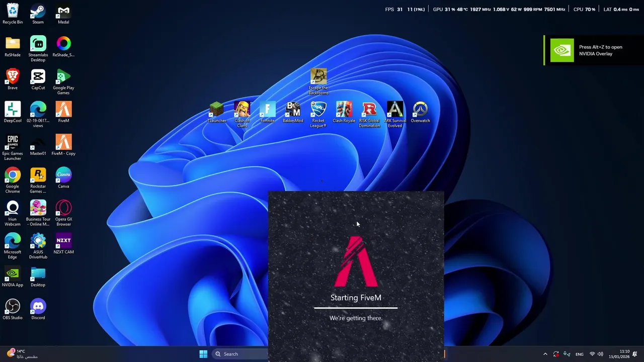The image size is (644, 362).
Task: Open Clash of Clans shortcut
Action: tap(242, 114)
